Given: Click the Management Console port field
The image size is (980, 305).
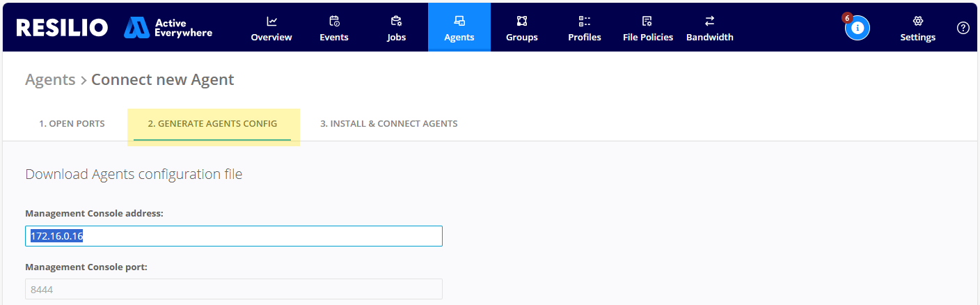Looking at the screenshot, I should pos(234,289).
